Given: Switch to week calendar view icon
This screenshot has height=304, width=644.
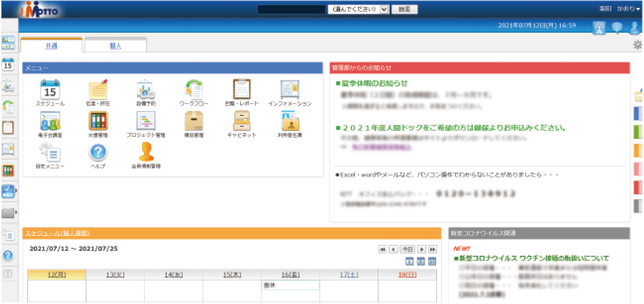Looking at the screenshot, I should point(421,262).
